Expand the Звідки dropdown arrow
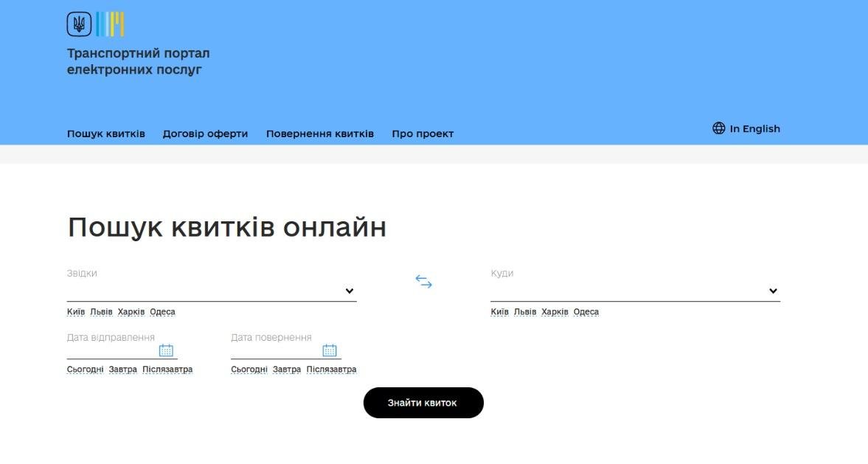 (x=350, y=291)
